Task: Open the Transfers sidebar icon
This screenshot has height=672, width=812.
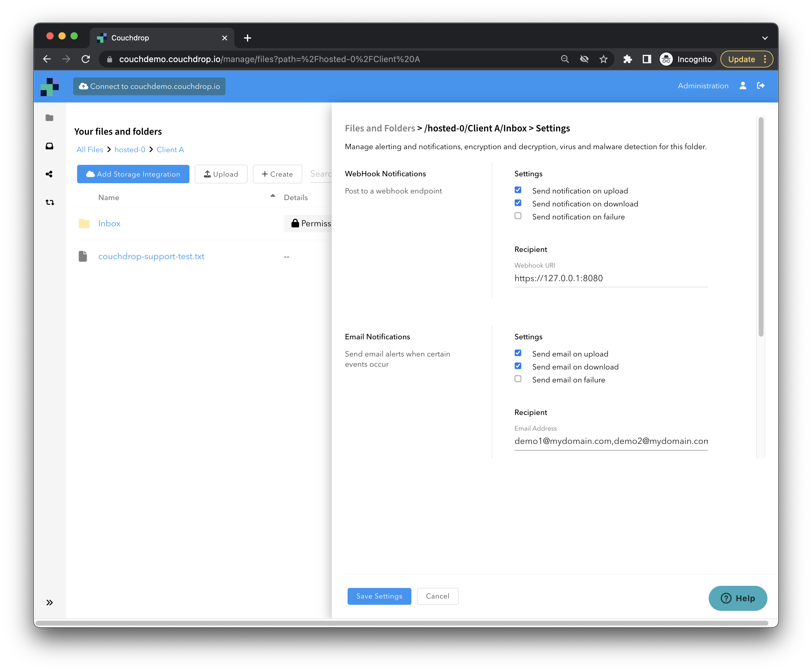Action: [49, 202]
